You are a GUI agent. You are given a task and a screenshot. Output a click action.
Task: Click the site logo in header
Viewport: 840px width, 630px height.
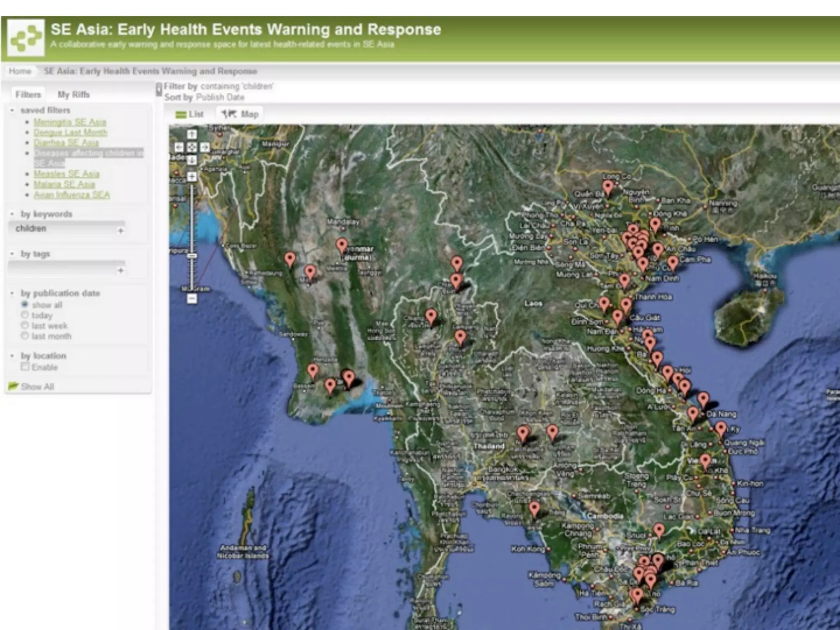[26, 38]
